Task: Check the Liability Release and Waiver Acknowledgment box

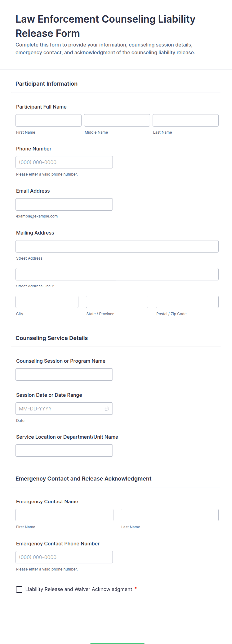Action: click(19, 589)
